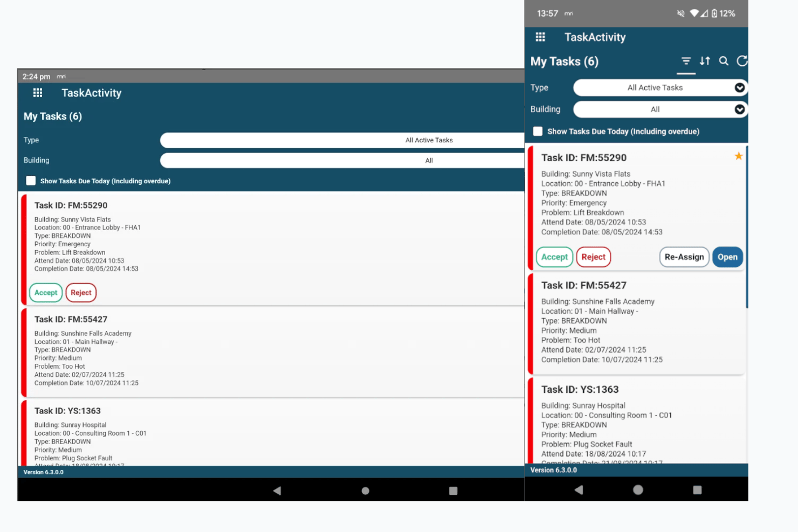The image size is (798, 532).
Task: Click Version 6.3.0.0 in tablet footer
Action: coord(44,472)
